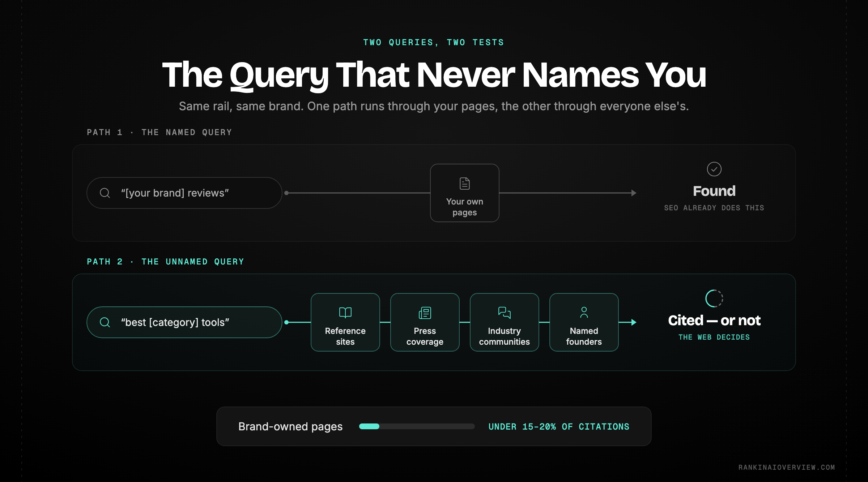Select the Your own pages card
868x482 pixels.
tap(465, 193)
